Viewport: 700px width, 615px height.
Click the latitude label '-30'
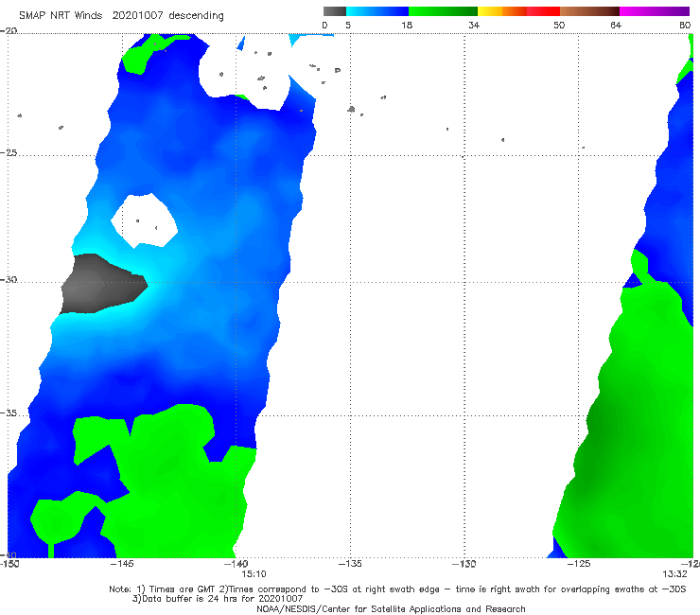click(9, 279)
